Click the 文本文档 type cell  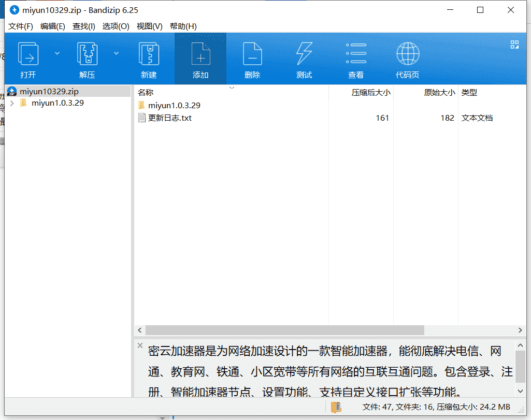(x=477, y=118)
